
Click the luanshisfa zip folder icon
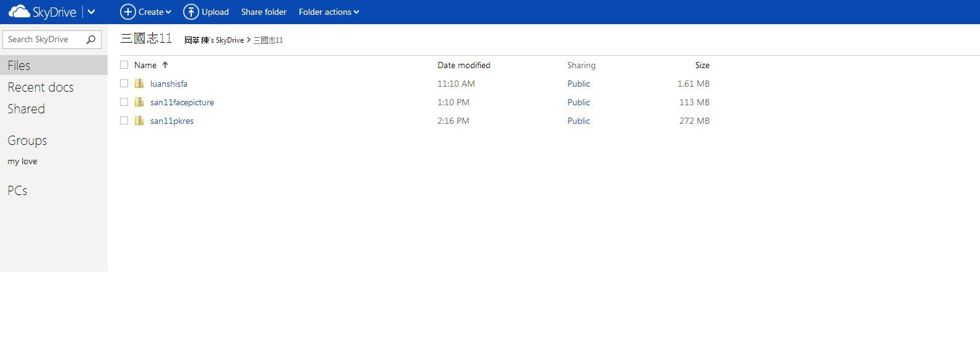[x=139, y=84]
